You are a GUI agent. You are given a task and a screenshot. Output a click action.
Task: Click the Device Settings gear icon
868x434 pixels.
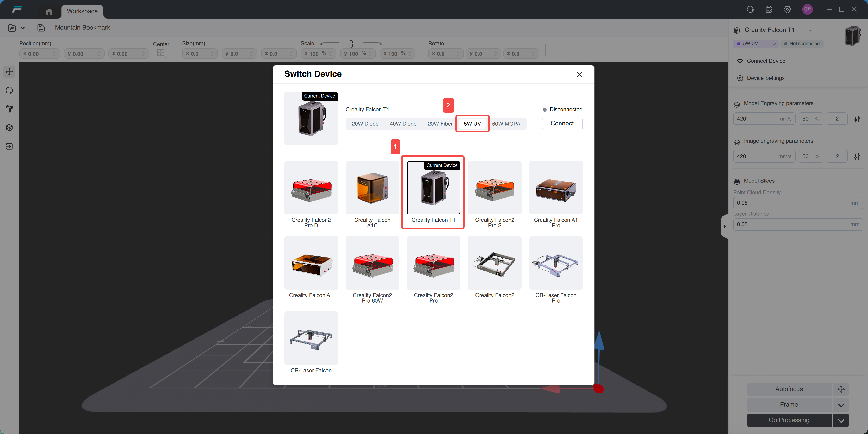740,78
